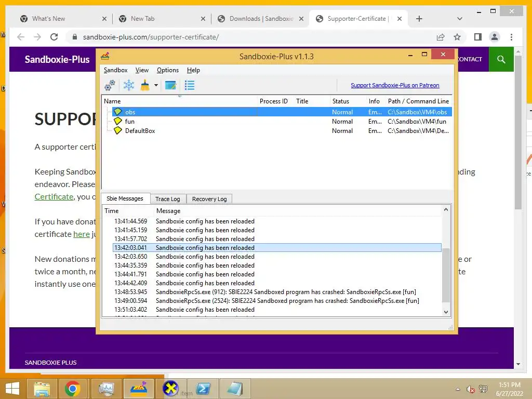Go back in Chrome
Image resolution: width=532 pixels, height=399 pixels.
[x=21, y=37]
